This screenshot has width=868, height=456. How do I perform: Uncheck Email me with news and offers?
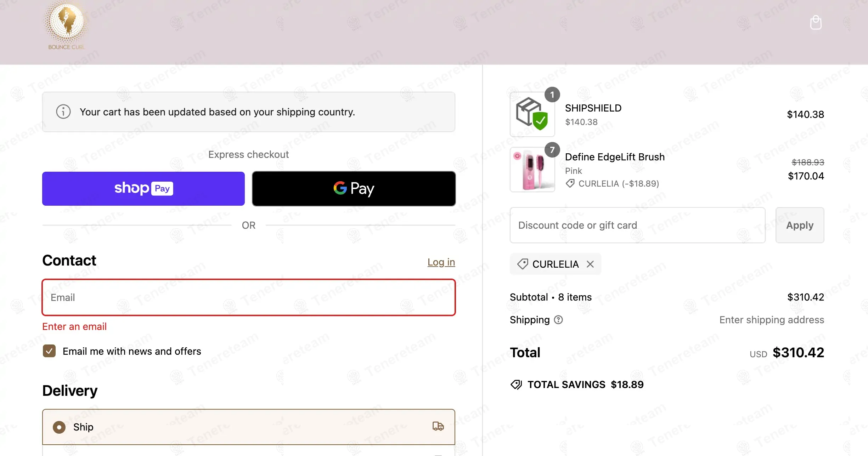[x=49, y=351]
